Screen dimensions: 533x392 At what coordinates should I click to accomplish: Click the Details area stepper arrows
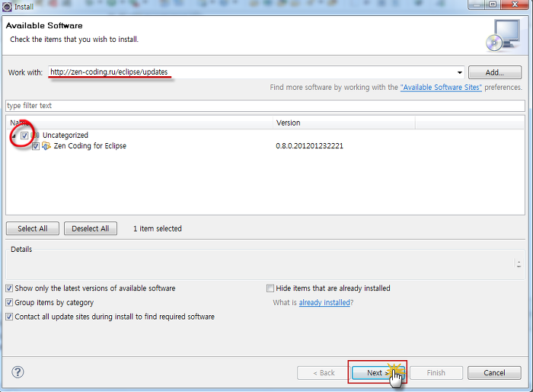[519, 263]
